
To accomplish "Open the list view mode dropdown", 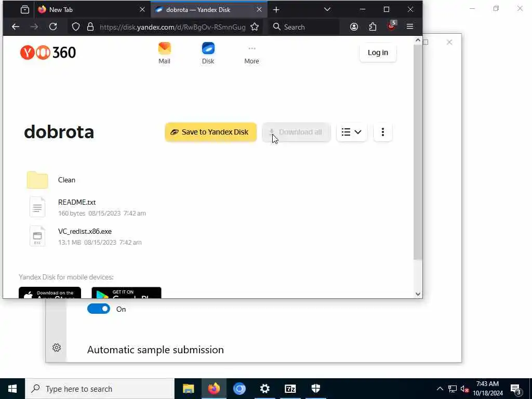I will coord(352,132).
